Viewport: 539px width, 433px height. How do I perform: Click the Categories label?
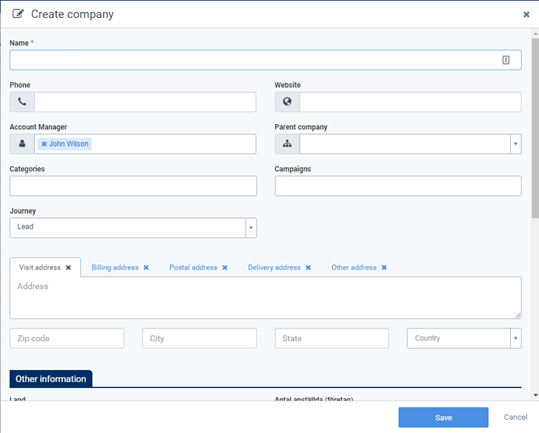pyautogui.click(x=27, y=169)
